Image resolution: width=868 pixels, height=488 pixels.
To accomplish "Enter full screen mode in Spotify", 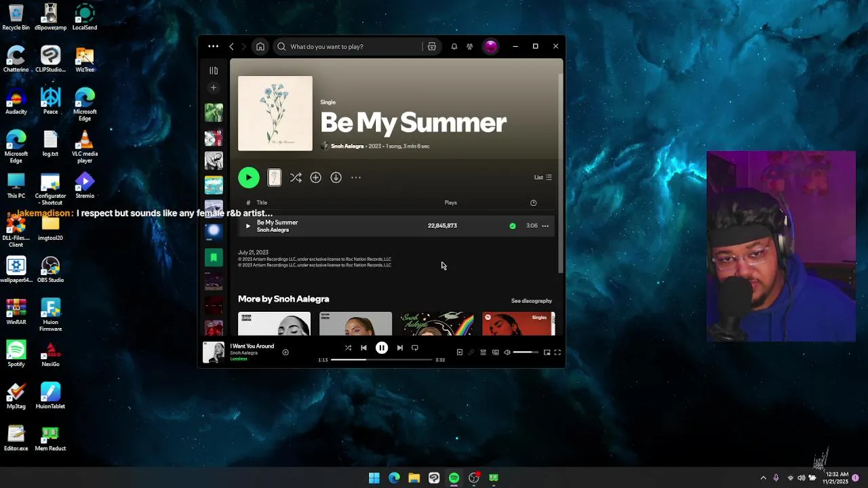I will pos(557,352).
